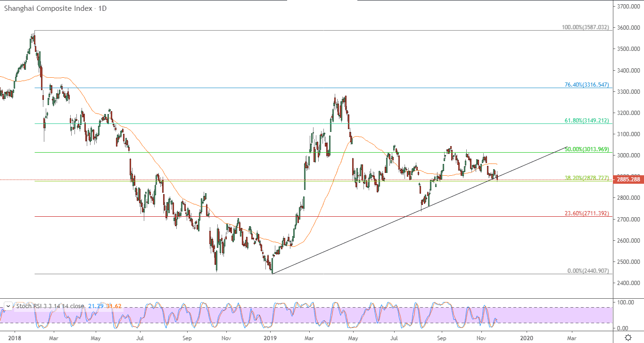Viewport: 644px width, 343px height.
Task: Click the 2700.000 price axis label
Action: point(628,220)
